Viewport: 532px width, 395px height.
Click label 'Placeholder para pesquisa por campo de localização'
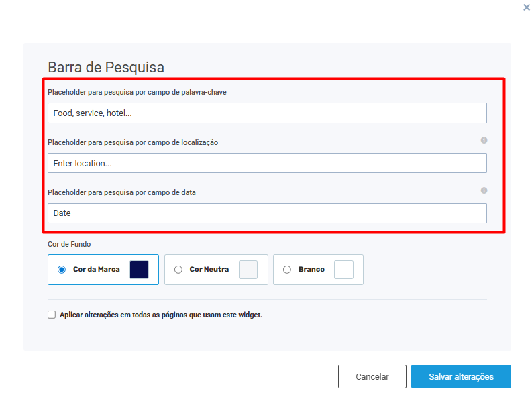pos(133,142)
